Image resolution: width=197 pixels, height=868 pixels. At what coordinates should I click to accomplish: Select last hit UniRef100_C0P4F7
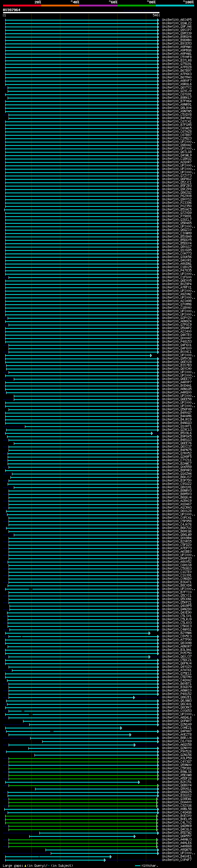[177, 860]
